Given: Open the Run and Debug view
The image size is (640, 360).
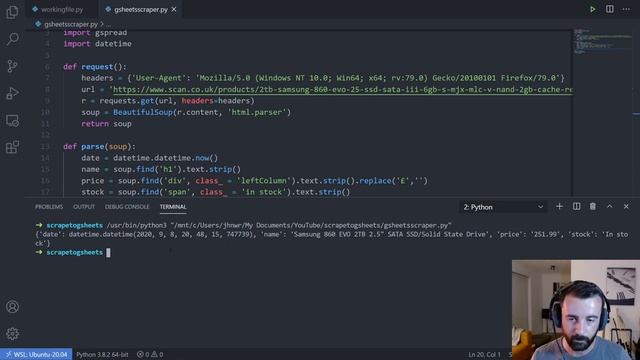Looking at the screenshot, I should click(x=12, y=93).
